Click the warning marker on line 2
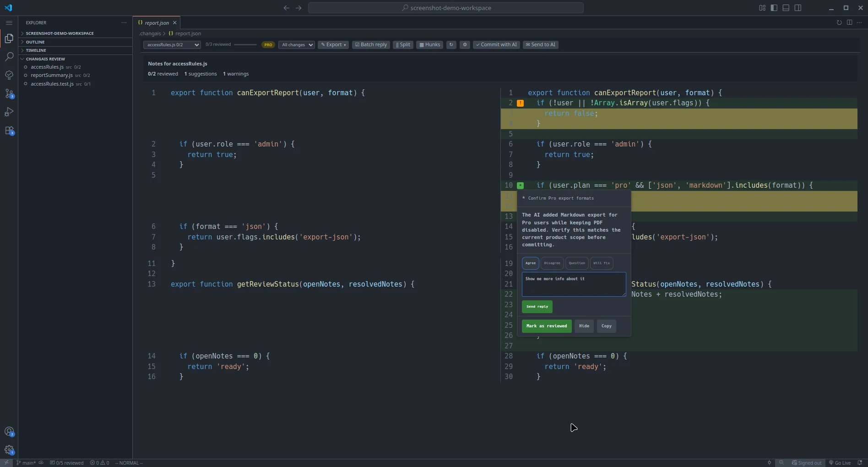The width and height of the screenshot is (868, 467). [x=521, y=103]
